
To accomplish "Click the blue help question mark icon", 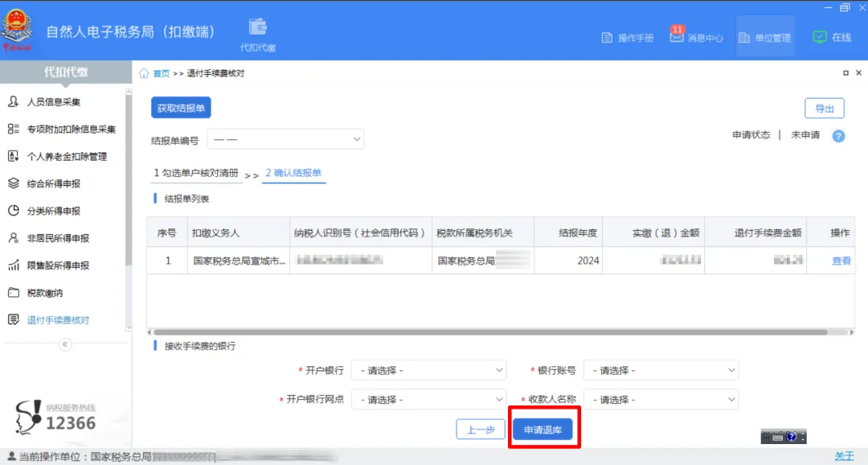I will pyautogui.click(x=838, y=136).
